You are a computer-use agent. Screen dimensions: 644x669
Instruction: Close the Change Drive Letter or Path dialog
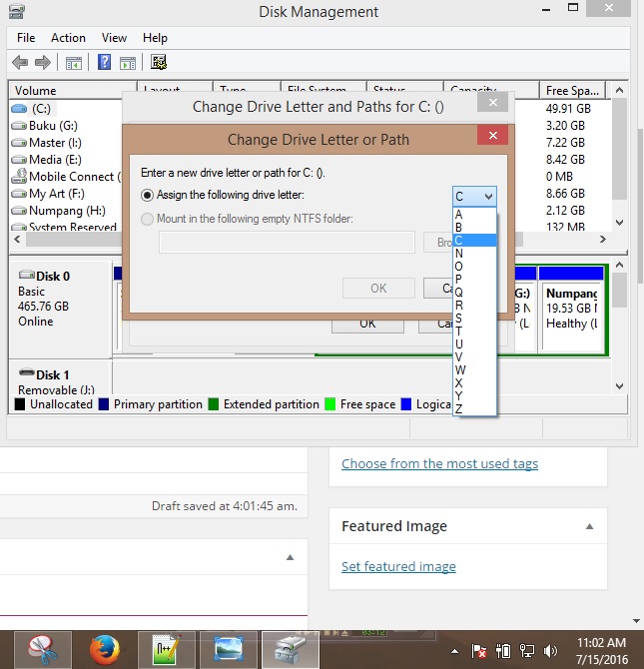[493, 135]
